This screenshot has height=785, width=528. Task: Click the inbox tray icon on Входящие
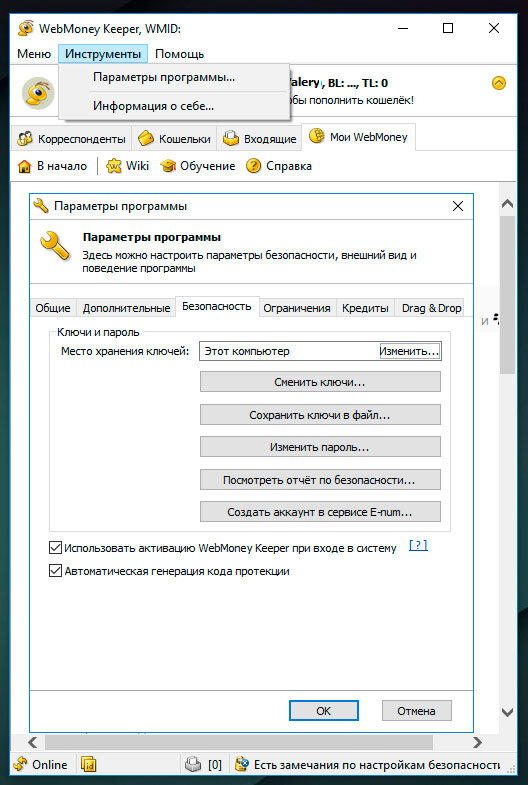pyautogui.click(x=231, y=139)
